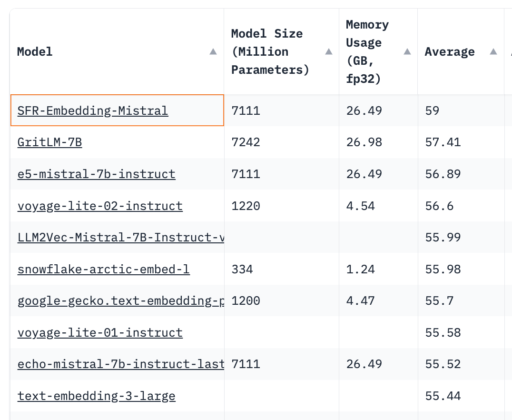
Task: Select the google-gecko.text-embedding link
Action: (x=120, y=300)
